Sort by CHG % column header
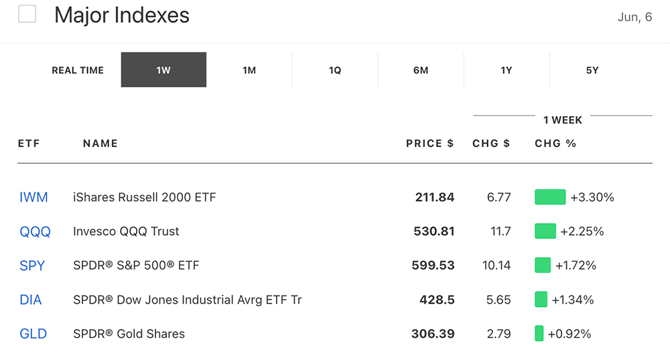 555,143
